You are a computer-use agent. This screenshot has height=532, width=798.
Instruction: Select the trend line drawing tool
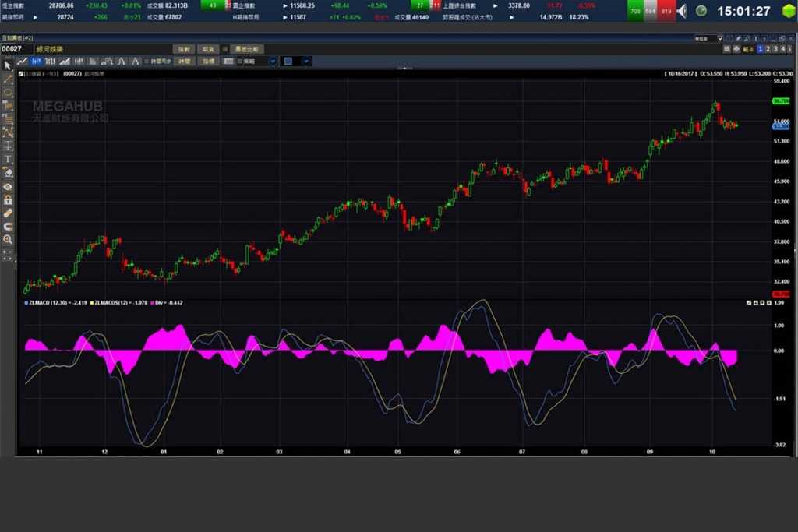point(8,79)
